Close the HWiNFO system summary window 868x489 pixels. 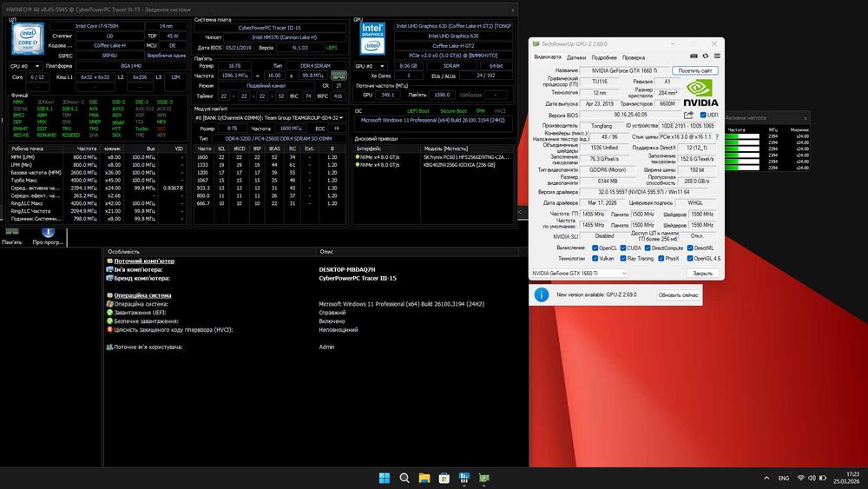tap(513, 10)
